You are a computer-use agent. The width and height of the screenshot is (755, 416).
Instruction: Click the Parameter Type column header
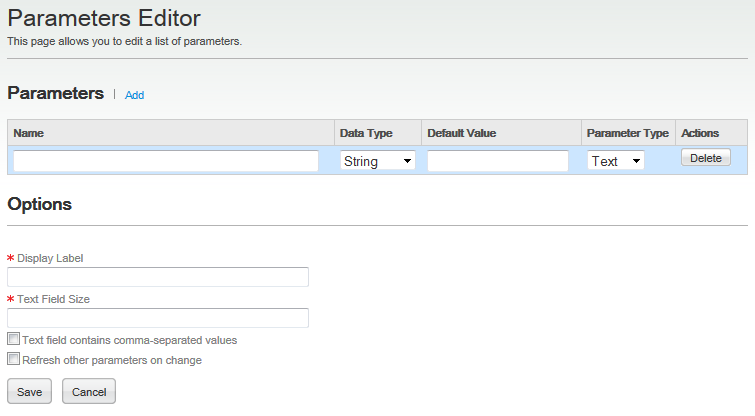coord(627,133)
